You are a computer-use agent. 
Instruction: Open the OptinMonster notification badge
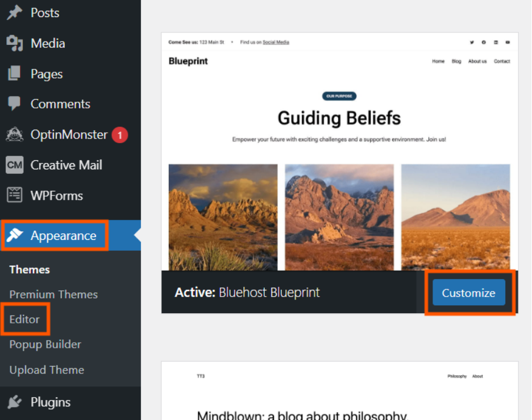(119, 135)
